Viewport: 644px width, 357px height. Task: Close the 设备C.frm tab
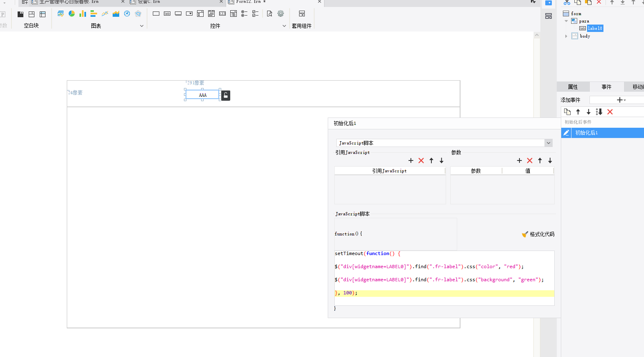click(221, 2)
